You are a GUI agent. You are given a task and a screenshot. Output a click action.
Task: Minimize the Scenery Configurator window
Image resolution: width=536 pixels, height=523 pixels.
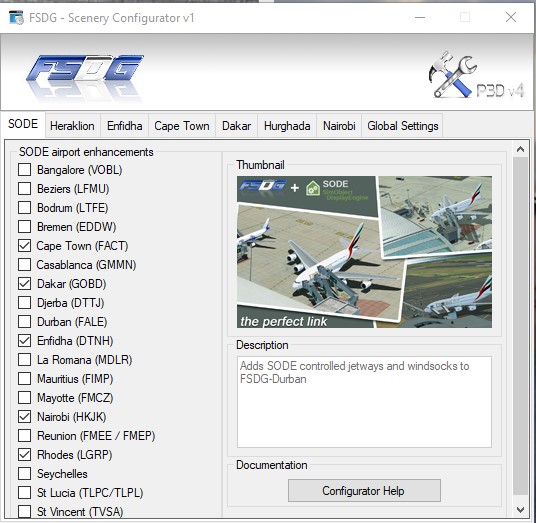pos(420,17)
